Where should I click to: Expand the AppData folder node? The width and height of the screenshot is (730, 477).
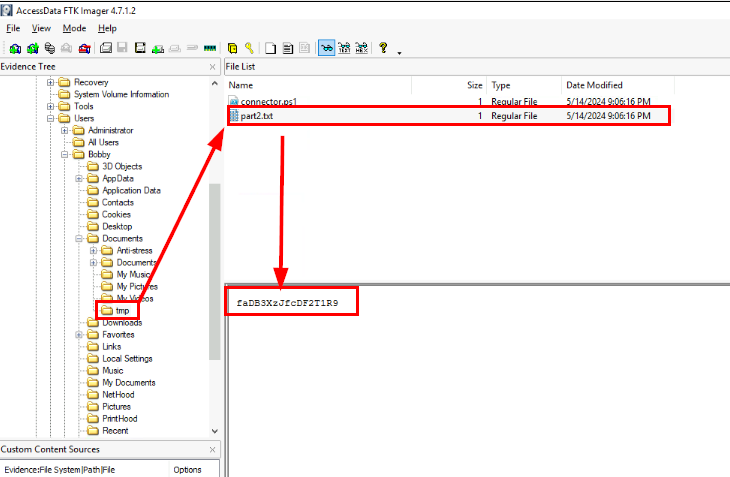pyautogui.click(x=79, y=178)
